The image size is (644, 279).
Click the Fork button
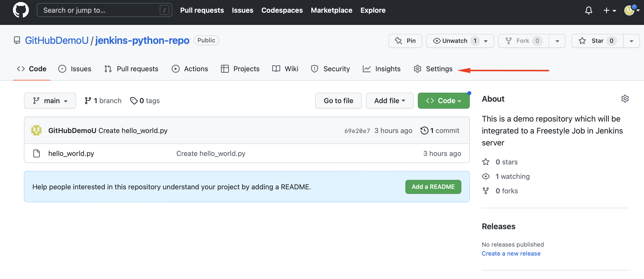point(524,41)
